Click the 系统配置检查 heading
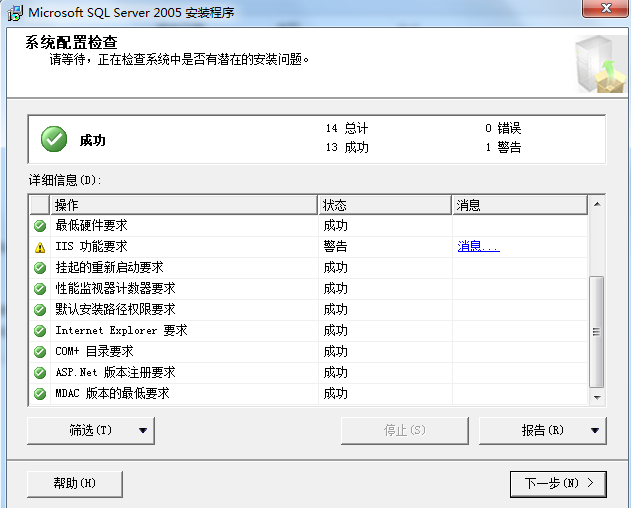 71,42
